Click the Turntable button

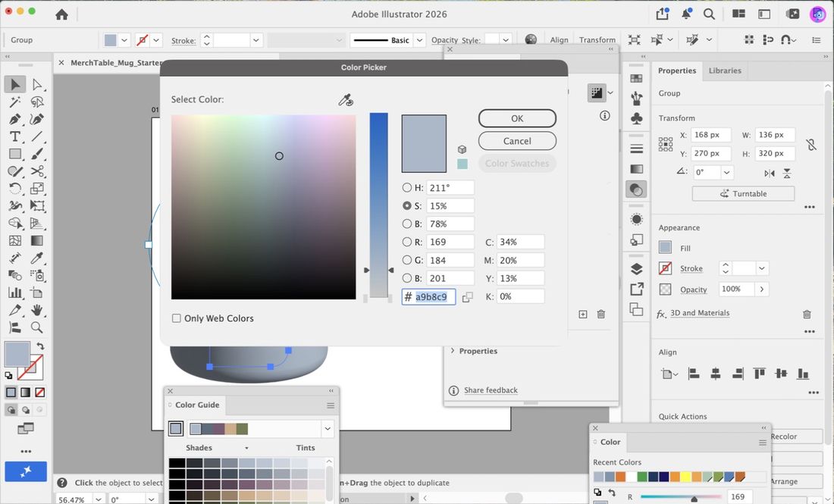click(x=743, y=193)
